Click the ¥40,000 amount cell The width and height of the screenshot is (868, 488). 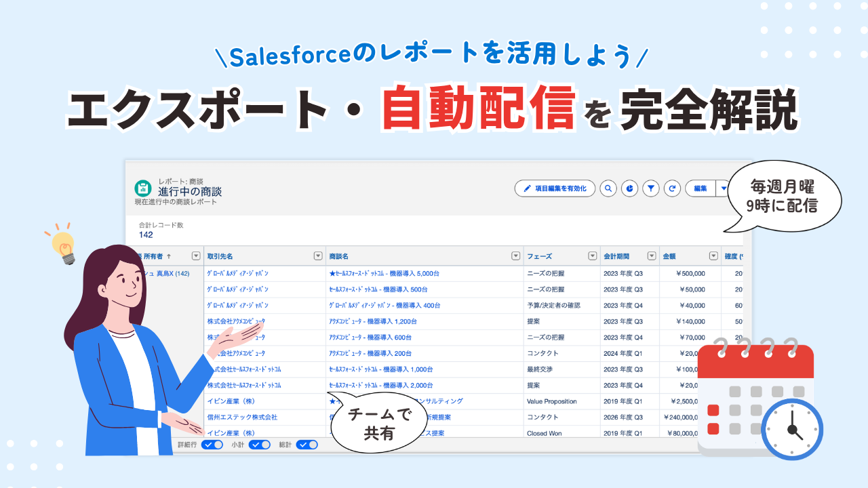pyautogui.click(x=690, y=306)
